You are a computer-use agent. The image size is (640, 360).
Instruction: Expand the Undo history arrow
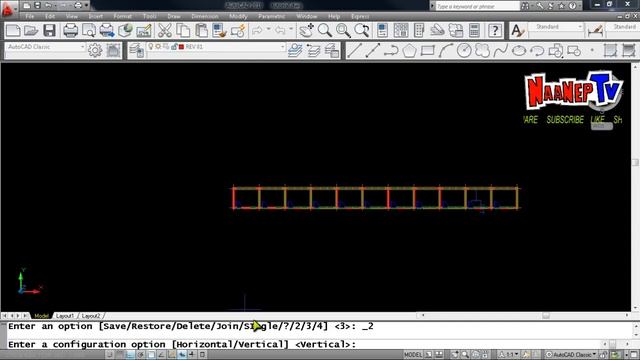point(269,29)
